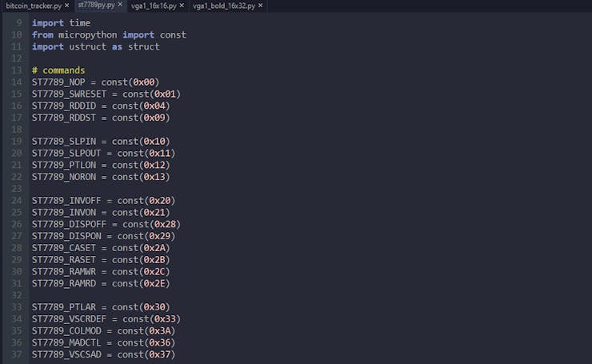
Task: Open the vga1_16x16.py tab
Action: [154, 6]
